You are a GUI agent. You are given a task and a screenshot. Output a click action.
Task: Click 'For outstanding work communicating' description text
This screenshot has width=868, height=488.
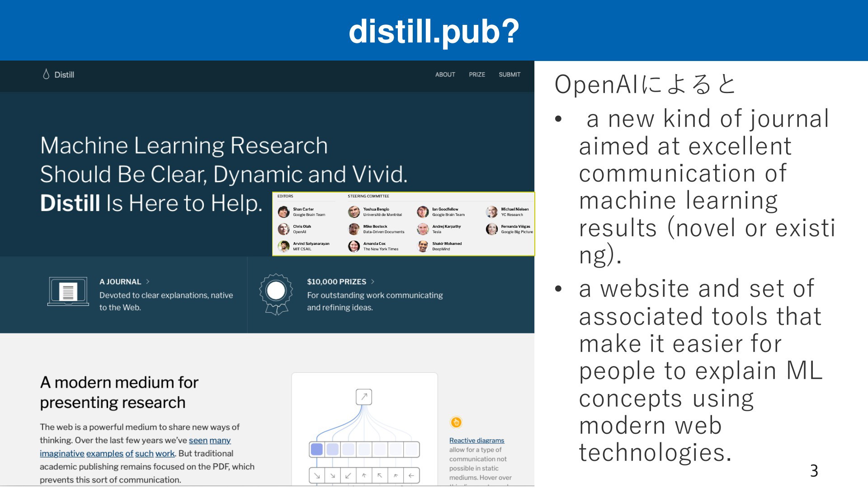[375, 301]
